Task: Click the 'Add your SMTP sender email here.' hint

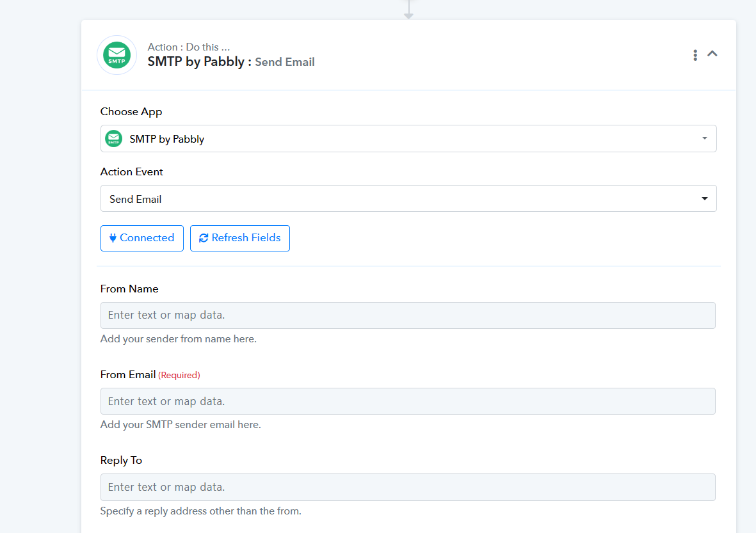Action: coord(181,425)
